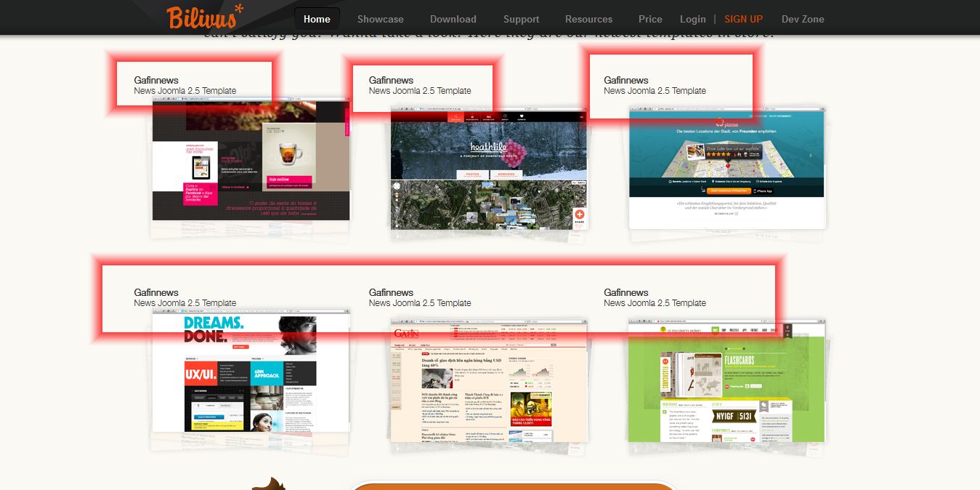
Task: Click the Bilivus logo
Action: pyautogui.click(x=205, y=16)
